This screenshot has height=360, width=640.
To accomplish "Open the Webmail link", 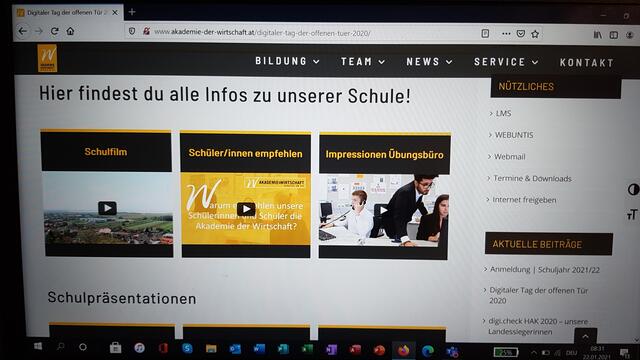I will 509,157.
